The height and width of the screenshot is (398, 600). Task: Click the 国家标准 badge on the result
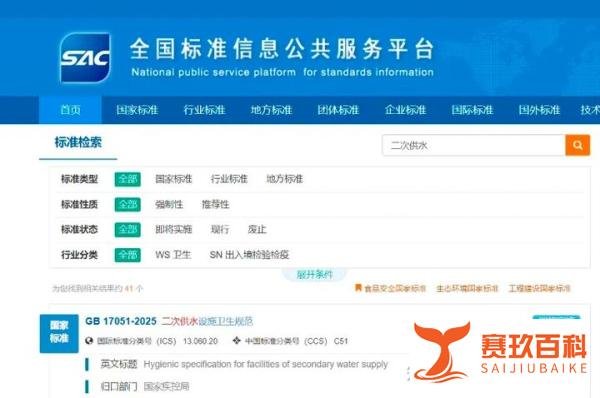pyautogui.click(x=59, y=333)
